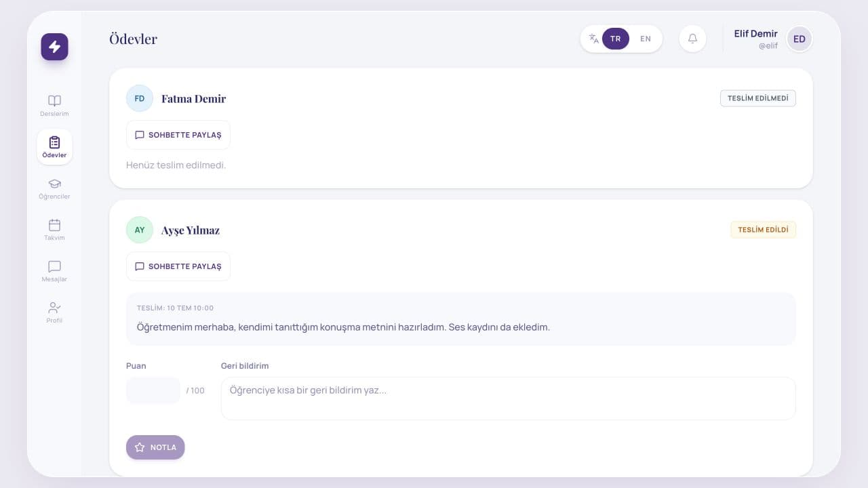Share Fatma Demir's assignment in chat

click(x=178, y=135)
